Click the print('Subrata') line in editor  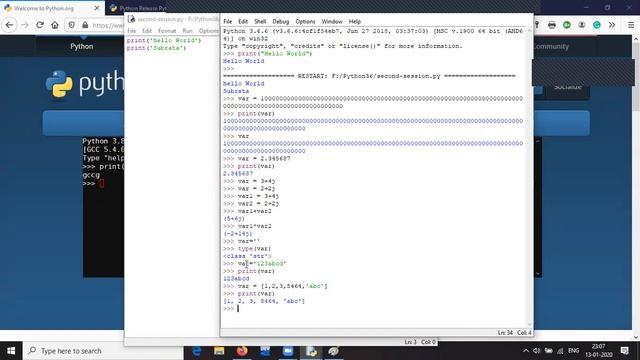[156, 48]
